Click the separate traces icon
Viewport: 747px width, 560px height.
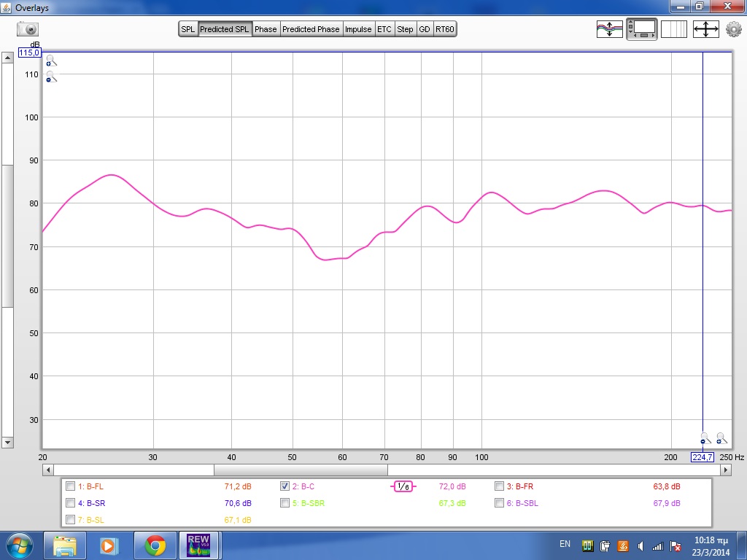point(609,29)
